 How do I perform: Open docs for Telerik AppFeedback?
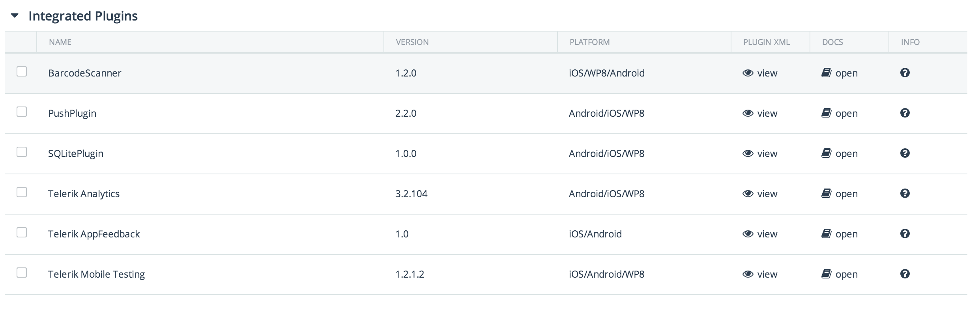point(840,234)
